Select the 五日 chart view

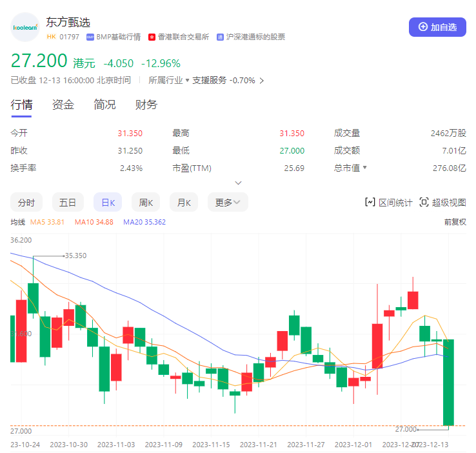(x=68, y=202)
